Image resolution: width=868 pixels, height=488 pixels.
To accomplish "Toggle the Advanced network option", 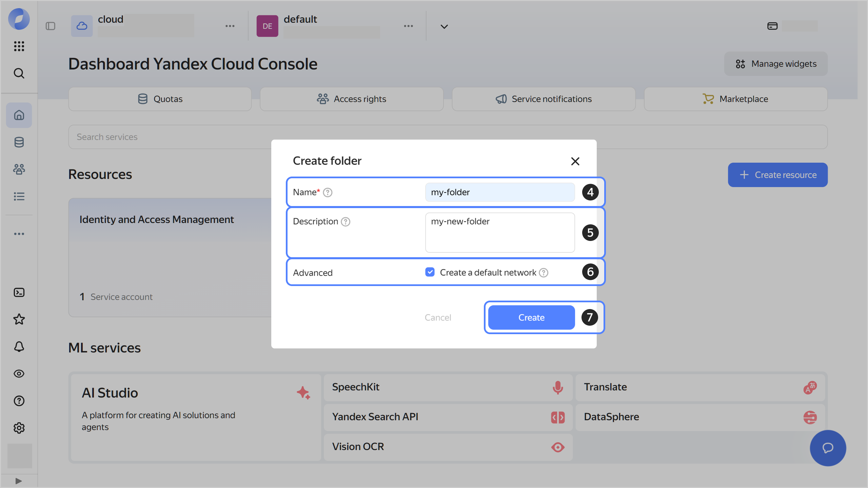I will pos(430,272).
